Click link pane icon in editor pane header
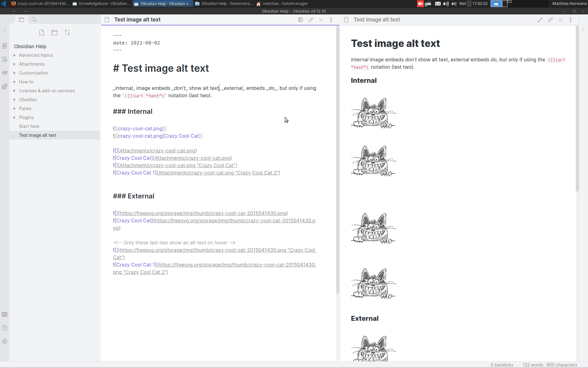This screenshot has width=588, height=368. 311,20
